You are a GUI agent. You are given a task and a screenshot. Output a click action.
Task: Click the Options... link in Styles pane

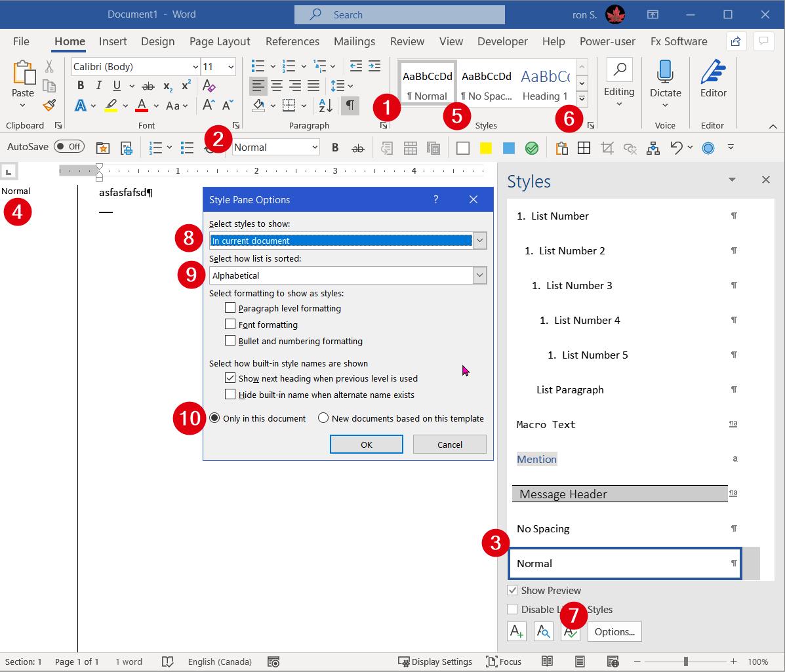[614, 631]
